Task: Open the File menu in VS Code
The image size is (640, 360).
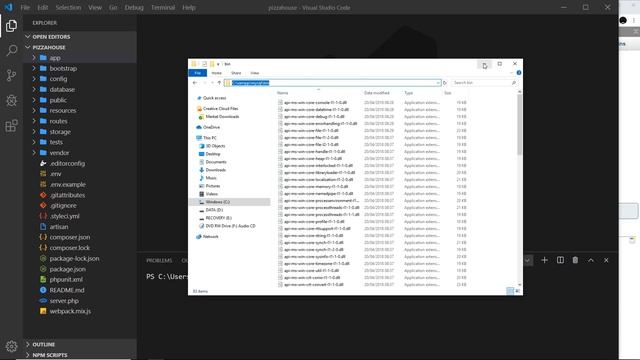Action: 25,7
